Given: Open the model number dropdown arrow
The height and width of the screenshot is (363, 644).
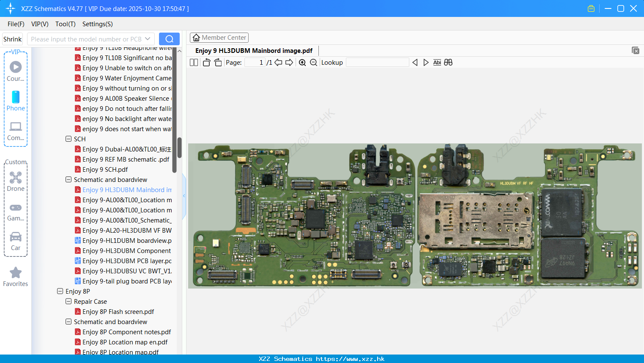Looking at the screenshot, I should click(148, 39).
